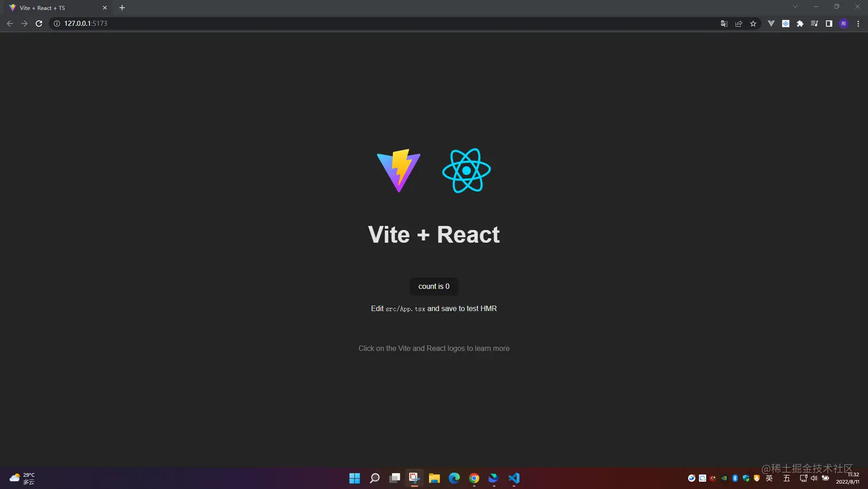Launch Microsoft Edge from the taskbar

[454, 478]
